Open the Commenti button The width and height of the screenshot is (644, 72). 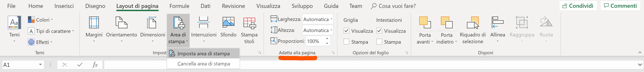click(620, 6)
